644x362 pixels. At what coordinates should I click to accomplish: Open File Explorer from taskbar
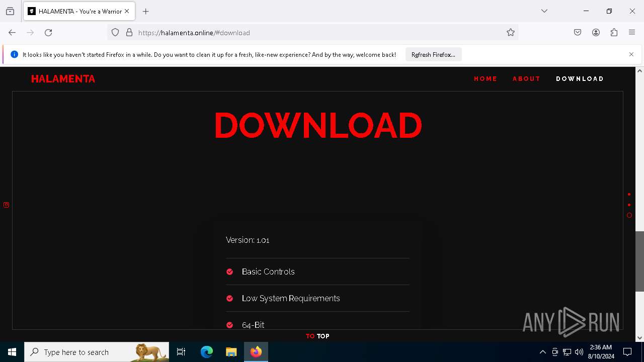[x=231, y=352]
